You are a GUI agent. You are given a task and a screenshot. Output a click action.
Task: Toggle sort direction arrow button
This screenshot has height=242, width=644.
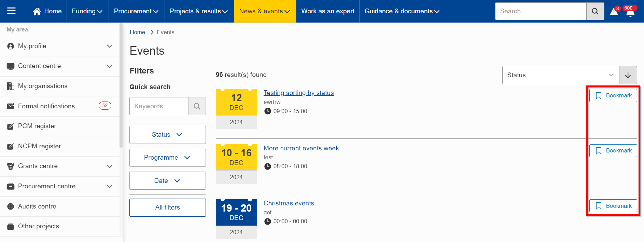(x=628, y=75)
